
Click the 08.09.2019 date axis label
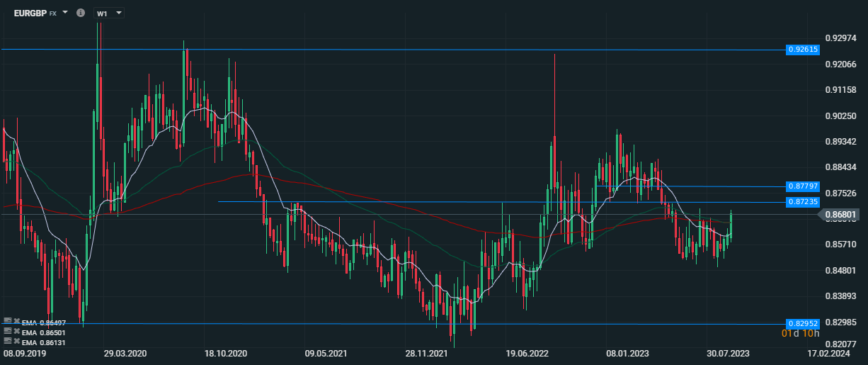click(25, 353)
